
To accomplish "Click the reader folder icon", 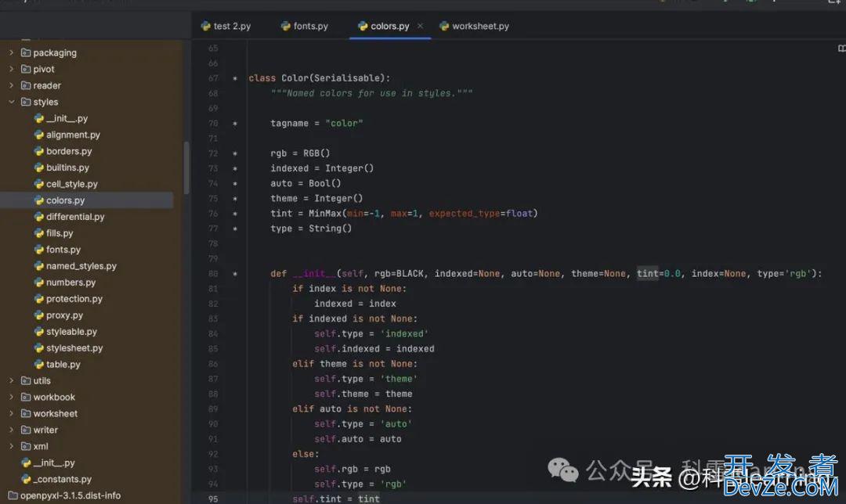I will point(25,85).
